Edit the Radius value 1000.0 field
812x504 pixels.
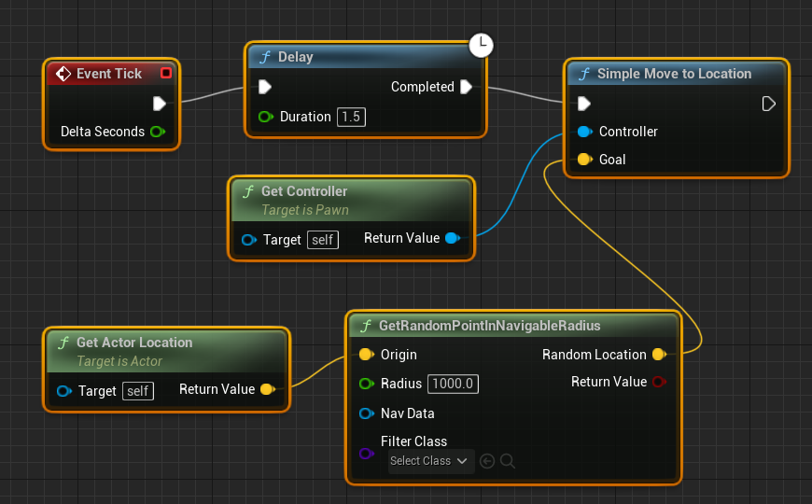[x=453, y=384]
